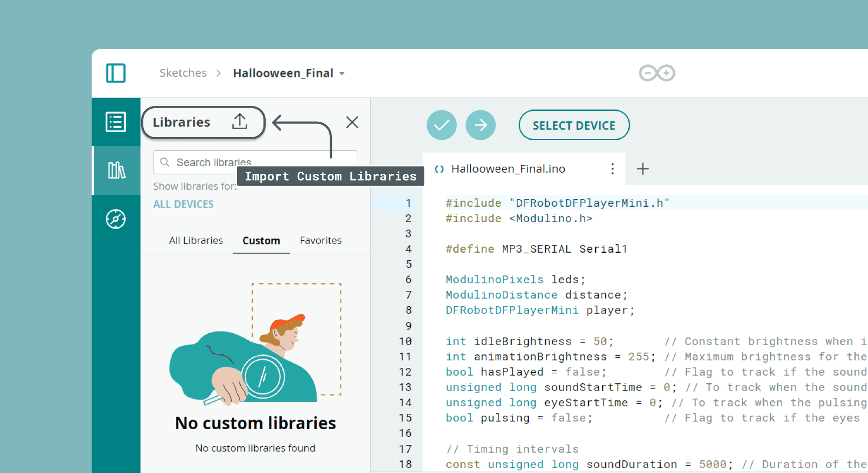The width and height of the screenshot is (868, 473).
Task: Close the Libraries panel
Action: tap(352, 122)
